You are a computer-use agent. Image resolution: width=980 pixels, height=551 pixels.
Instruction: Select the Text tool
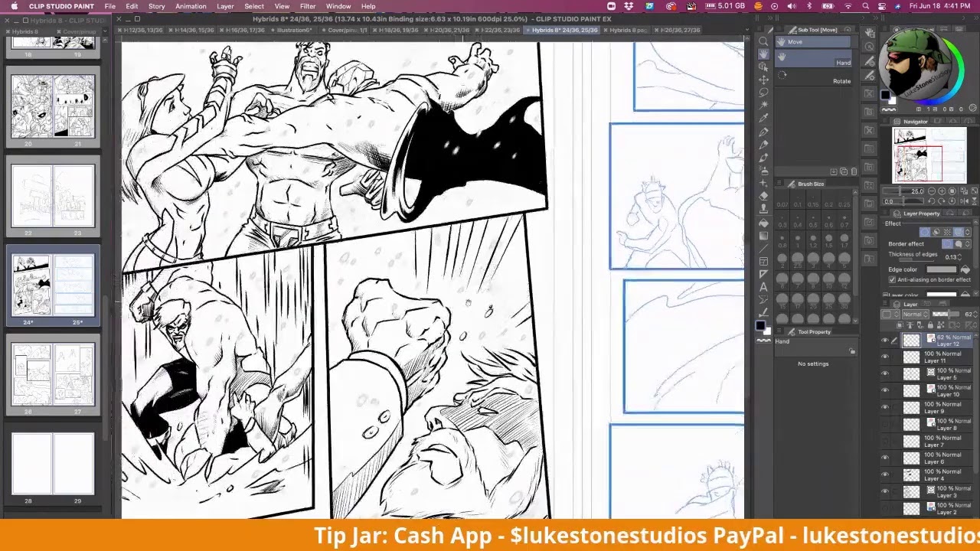pyautogui.click(x=763, y=287)
